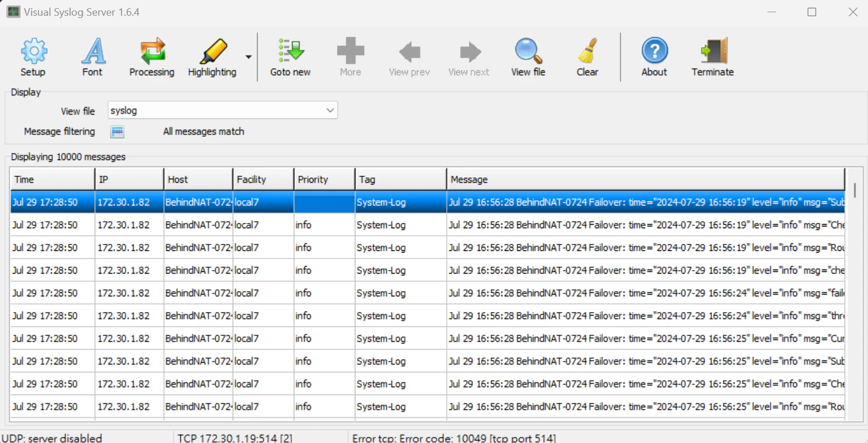Click the Visual Syslog Server title icon
868x443 pixels.
coord(13,12)
